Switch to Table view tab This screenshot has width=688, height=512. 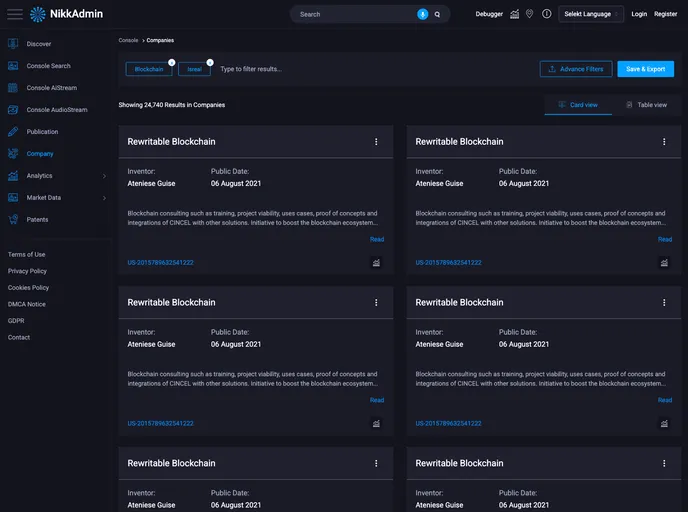(x=646, y=105)
